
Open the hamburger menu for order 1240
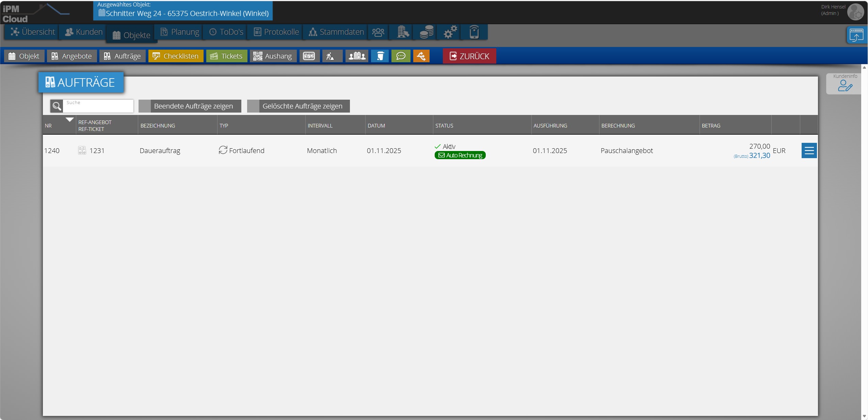click(809, 151)
